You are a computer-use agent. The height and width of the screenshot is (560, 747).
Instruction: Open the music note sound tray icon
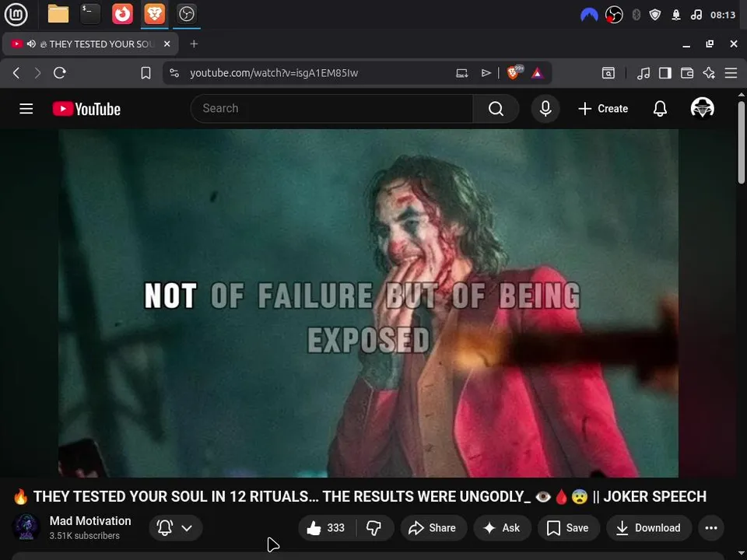tap(696, 16)
